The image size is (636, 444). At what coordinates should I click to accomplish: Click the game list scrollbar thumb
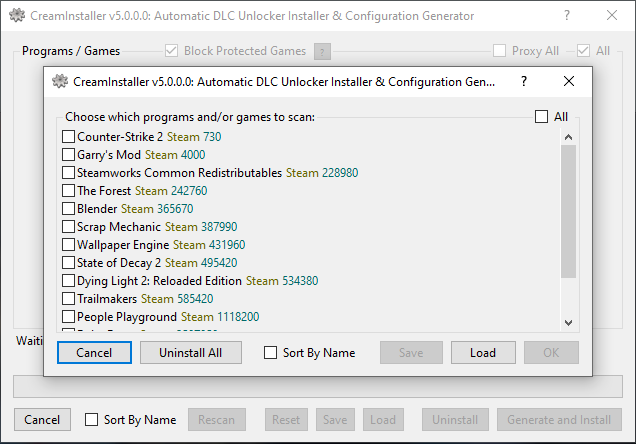pyautogui.click(x=568, y=212)
